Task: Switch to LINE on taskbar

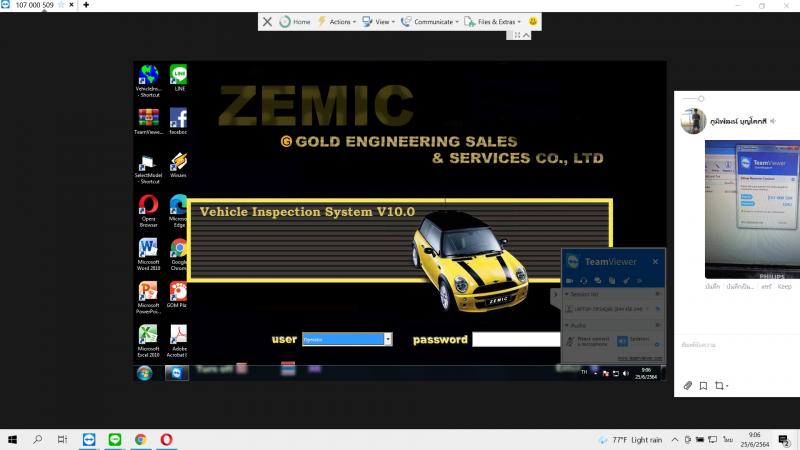Action: pos(115,439)
